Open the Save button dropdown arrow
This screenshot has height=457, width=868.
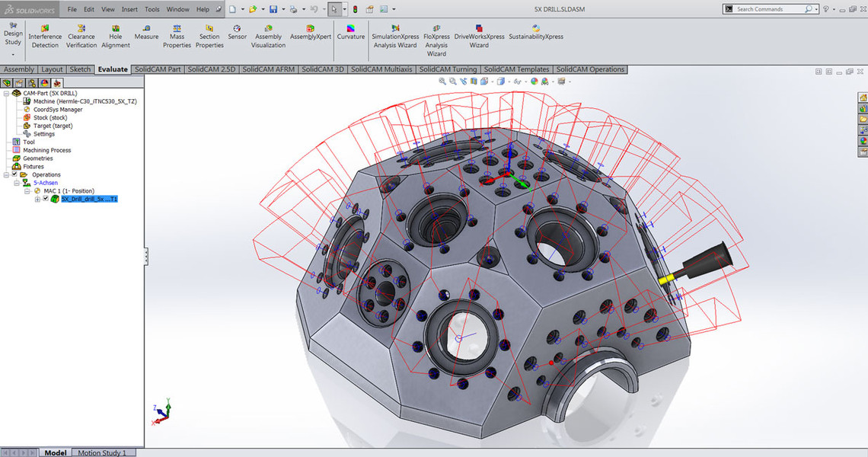pos(282,9)
